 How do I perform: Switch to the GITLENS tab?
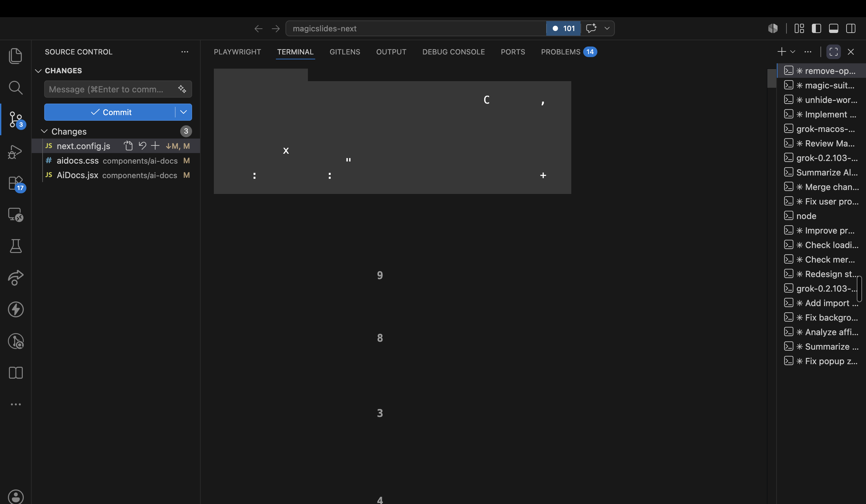pos(345,52)
